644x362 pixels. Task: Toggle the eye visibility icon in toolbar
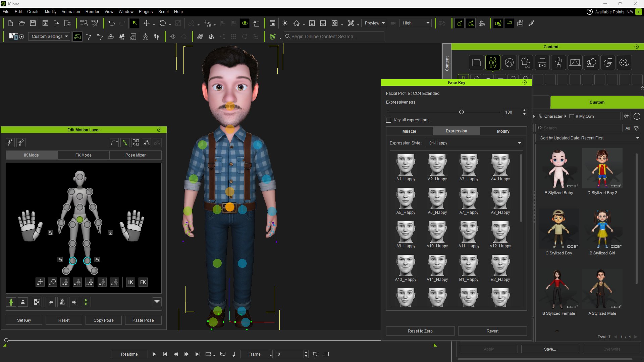pos(245,23)
